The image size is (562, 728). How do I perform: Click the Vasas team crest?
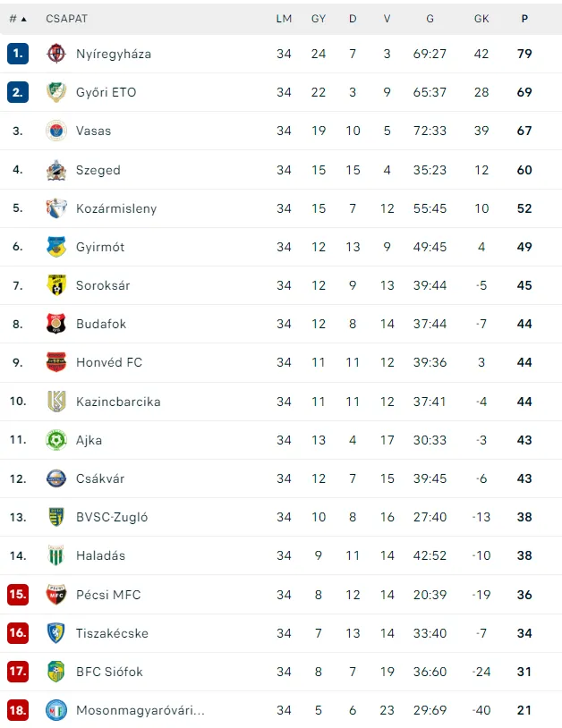coord(56,131)
